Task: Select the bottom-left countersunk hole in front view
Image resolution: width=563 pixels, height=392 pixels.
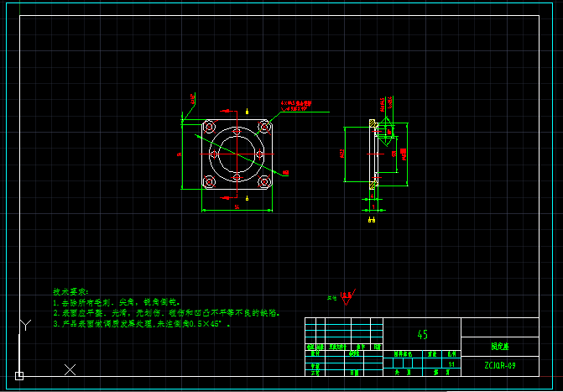Action: pos(209,182)
